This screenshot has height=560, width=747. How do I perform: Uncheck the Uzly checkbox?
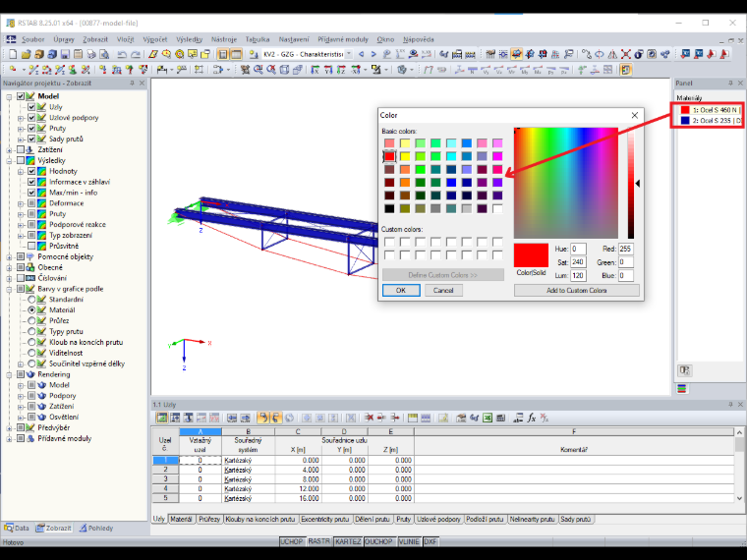point(31,107)
